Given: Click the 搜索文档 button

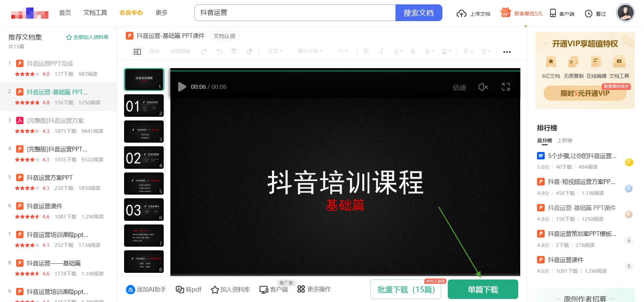Looking at the screenshot, I should pyautogui.click(x=419, y=13).
